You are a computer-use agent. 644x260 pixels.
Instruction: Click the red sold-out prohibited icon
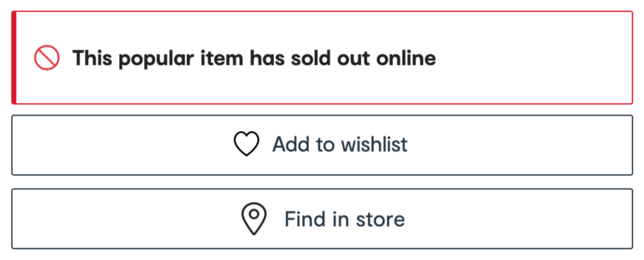pos(47,58)
